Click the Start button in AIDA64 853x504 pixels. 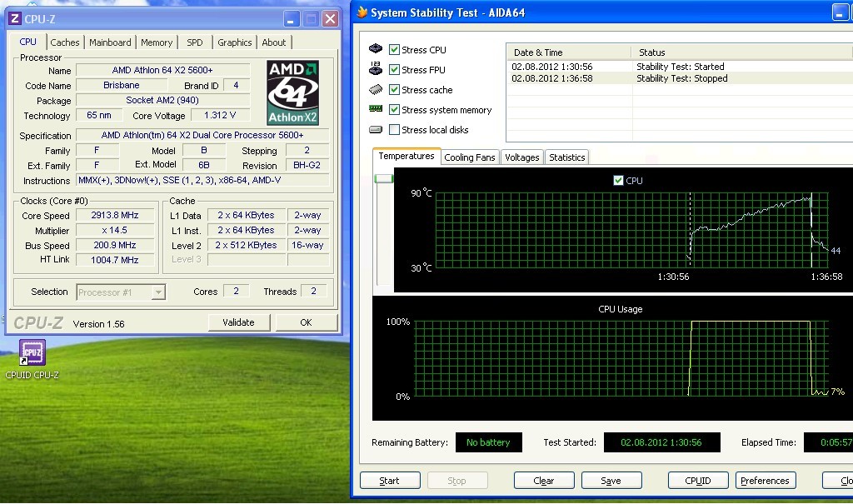point(390,481)
